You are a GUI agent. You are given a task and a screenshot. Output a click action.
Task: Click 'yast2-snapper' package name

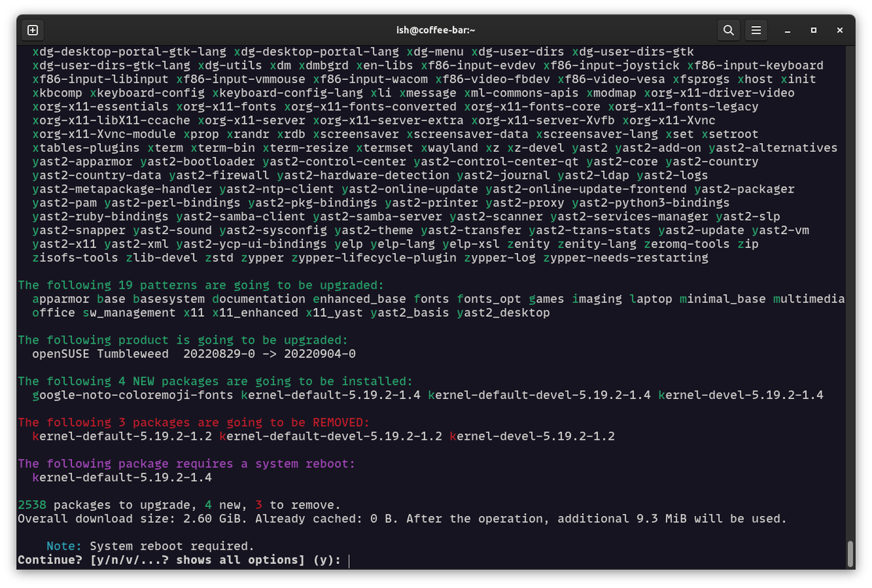(x=79, y=230)
